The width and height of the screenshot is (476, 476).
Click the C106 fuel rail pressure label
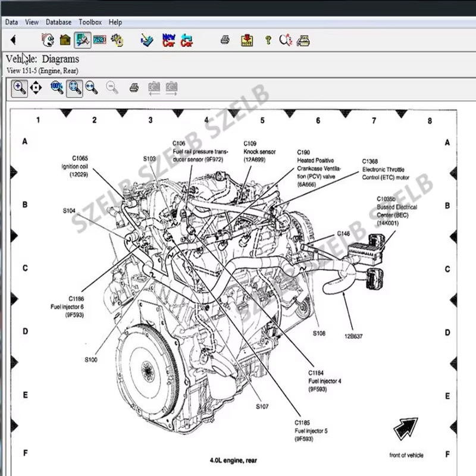tap(201, 152)
